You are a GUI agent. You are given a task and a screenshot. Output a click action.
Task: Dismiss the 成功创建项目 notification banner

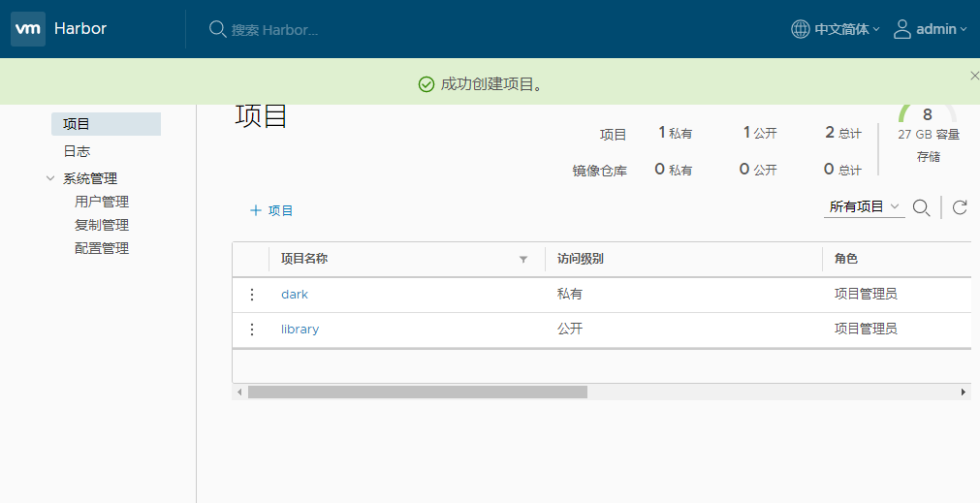(x=974, y=76)
